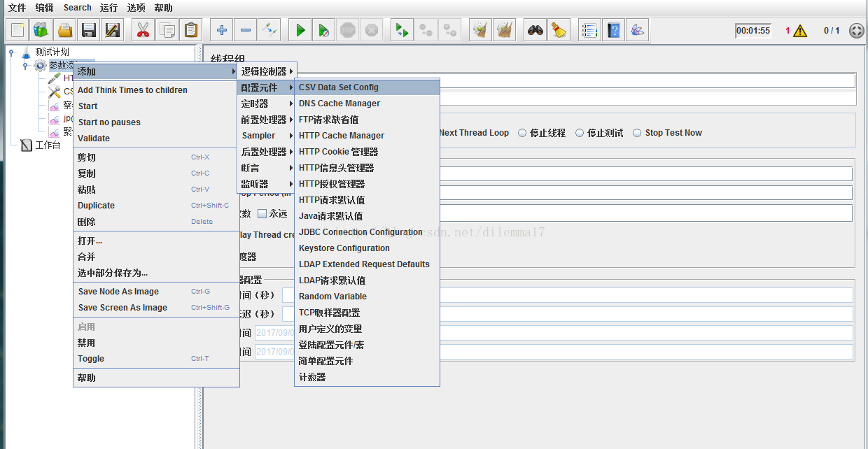This screenshot has height=449, width=868.
Task: Click the Search binoculars icon
Action: [x=535, y=30]
